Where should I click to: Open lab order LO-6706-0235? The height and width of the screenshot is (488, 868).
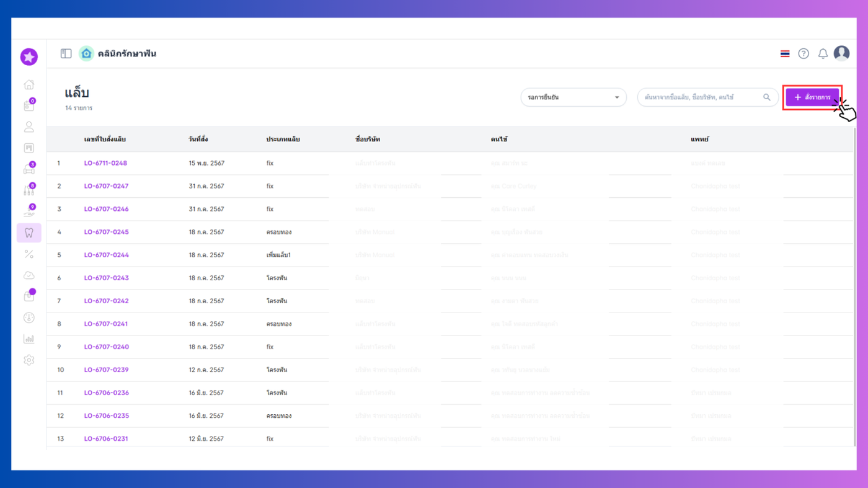coord(106,415)
